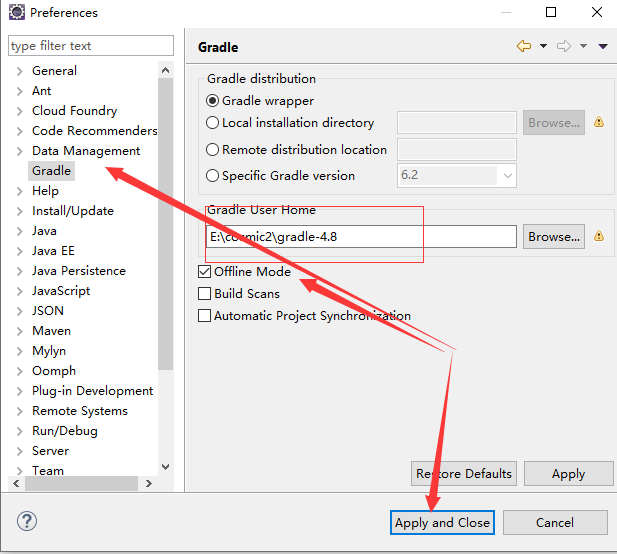This screenshot has width=617, height=554.
Task: Click the horizontal scrollbar left arrow
Action: click(x=16, y=483)
